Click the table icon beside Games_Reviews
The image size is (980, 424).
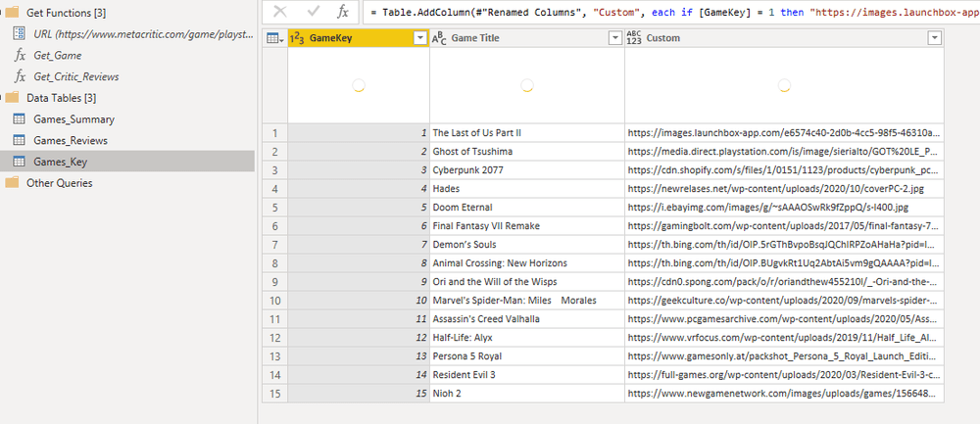(x=20, y=140)
